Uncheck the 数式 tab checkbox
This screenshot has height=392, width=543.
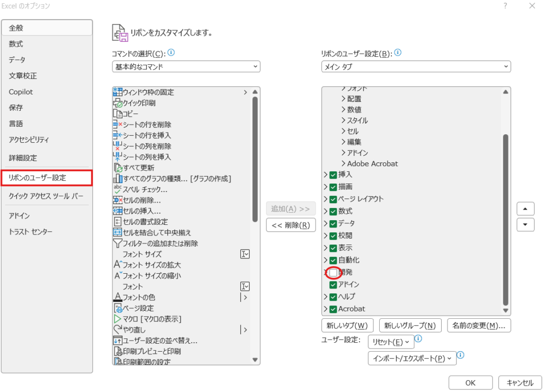point(333,211)
